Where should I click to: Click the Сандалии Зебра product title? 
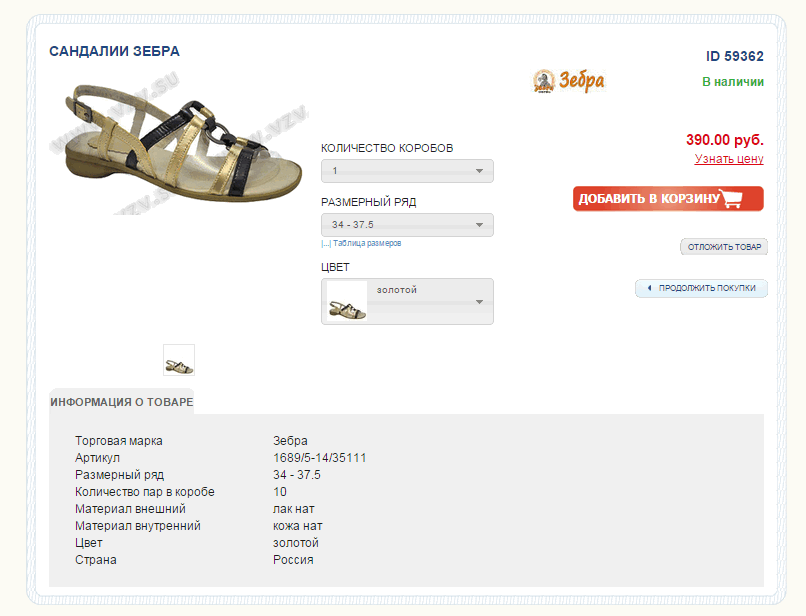tap(114, 51)
